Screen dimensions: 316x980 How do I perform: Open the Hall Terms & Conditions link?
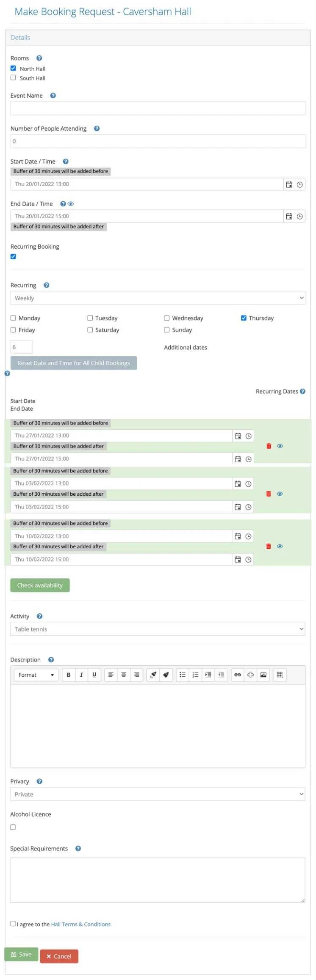coord(80,924)
